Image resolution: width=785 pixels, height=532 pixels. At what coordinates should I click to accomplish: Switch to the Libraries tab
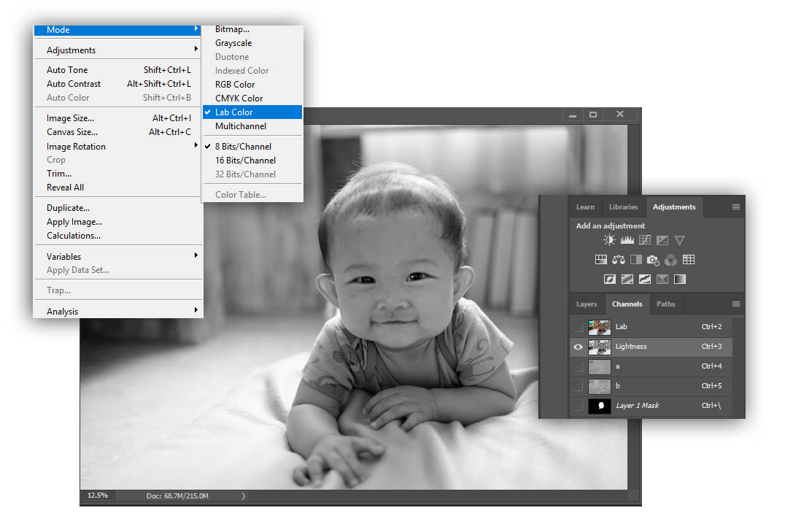623,207
